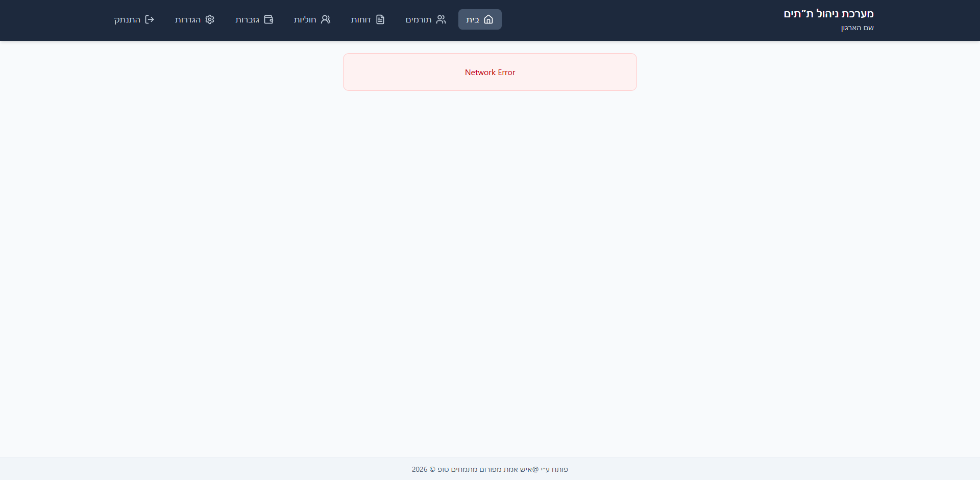This screenshot has height=480, width=980.
Task: Click the Network Error message box
Action: point(489,72)
